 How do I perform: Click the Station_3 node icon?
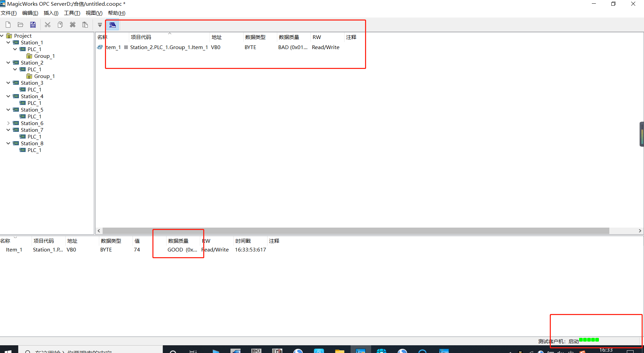[16, 83]
